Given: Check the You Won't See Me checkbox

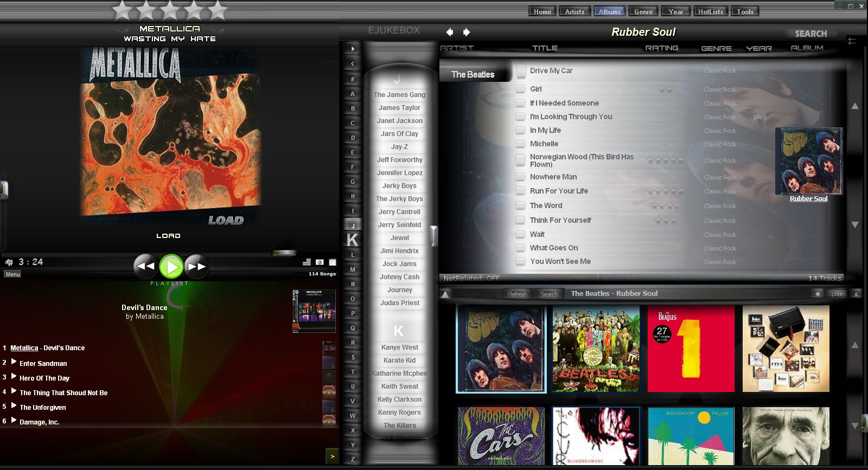Looking at the screenshot, I should (520, 261).
